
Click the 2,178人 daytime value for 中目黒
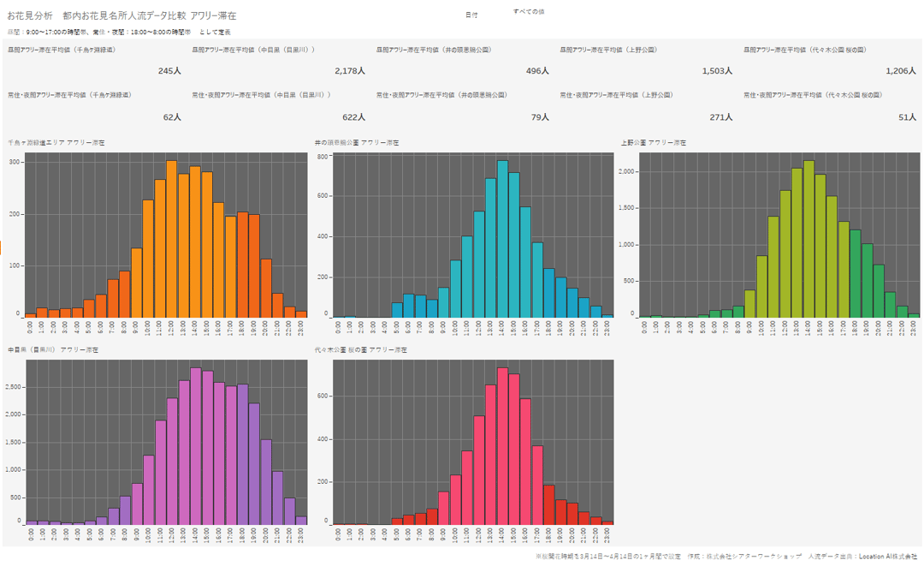click(x=350, y=71)
